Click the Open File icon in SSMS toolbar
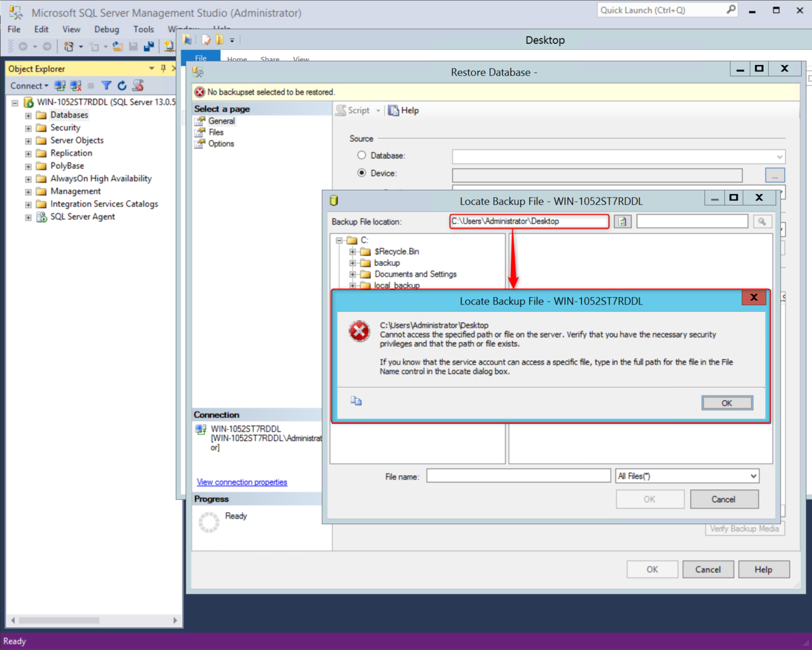The width and height of the screenshot is (812, 650). coord(117,47)
